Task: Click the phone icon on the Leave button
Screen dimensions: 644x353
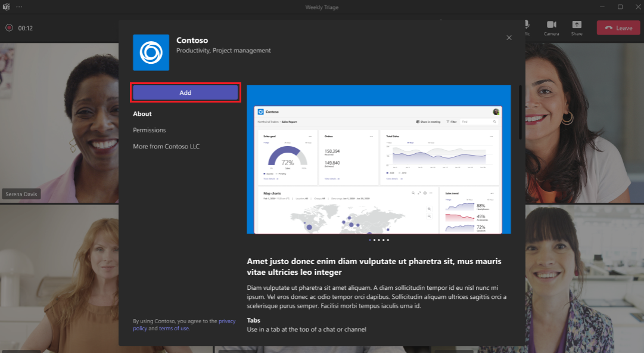Action: pos(610,27)
